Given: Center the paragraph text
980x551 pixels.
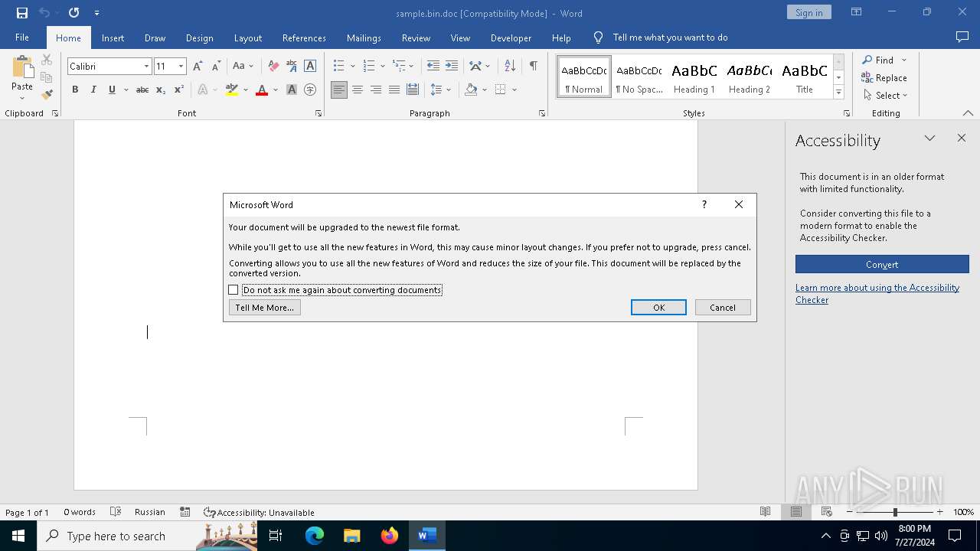Looking at the screenshot, I should (x=358, y=90).
